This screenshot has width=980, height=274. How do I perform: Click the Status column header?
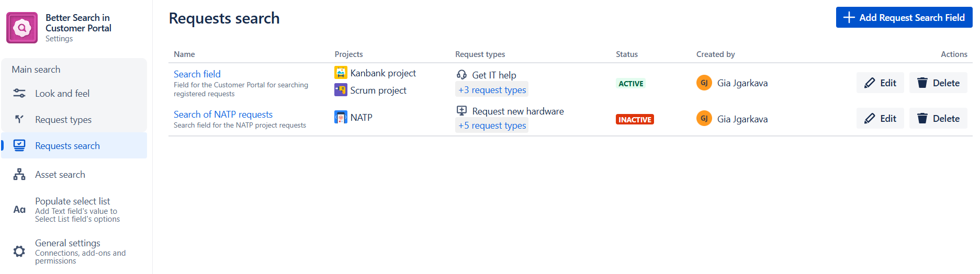pos(627,54)
